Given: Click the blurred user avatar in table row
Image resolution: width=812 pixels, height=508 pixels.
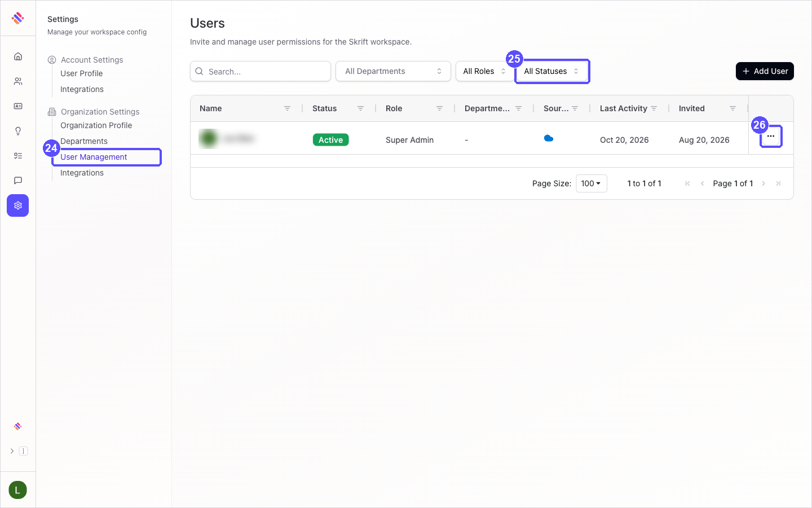Looking at the screenshot, I should tap(209, 138).
